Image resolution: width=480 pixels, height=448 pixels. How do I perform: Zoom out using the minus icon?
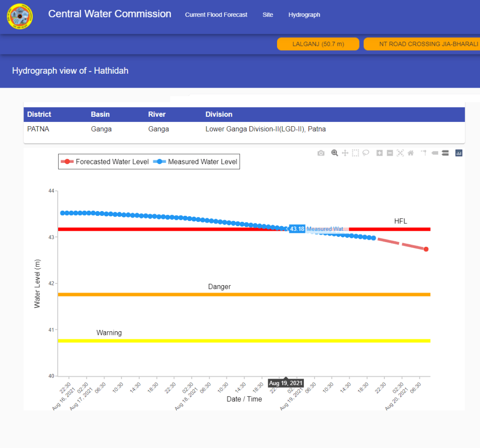pyautogui.click(x=390, y=153)
